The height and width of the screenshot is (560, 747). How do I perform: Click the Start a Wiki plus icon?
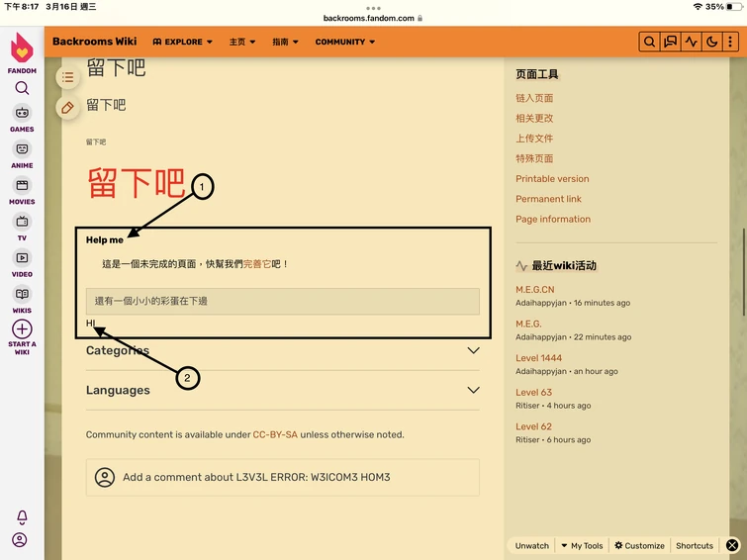(x=22, y=328)
